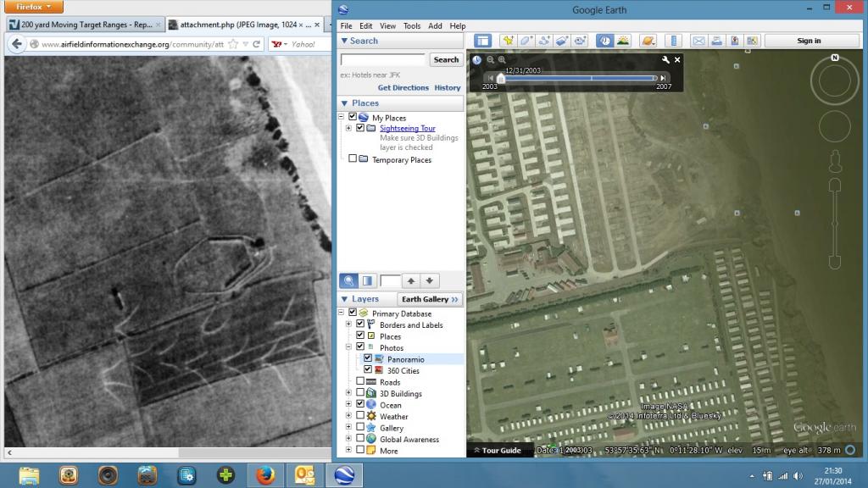
Task: Click the Save Image toolbar icon
Action: pyautogui.click(x=735, y=41)
